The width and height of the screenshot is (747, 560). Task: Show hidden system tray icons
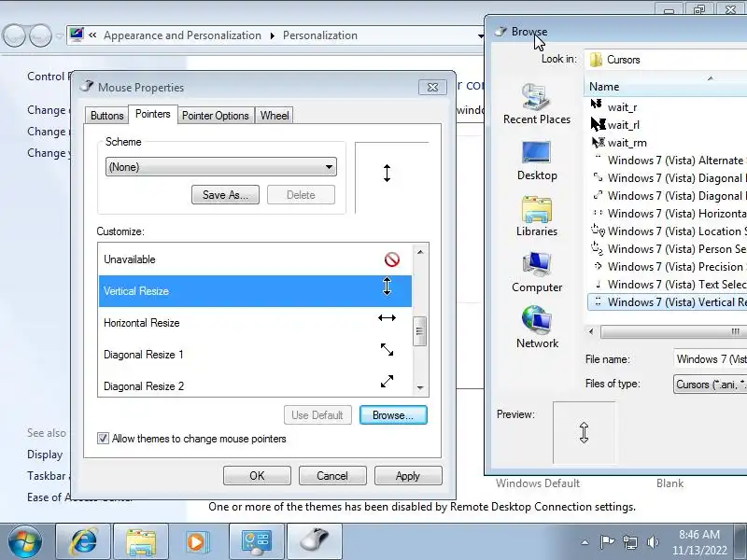click(585, 542)
